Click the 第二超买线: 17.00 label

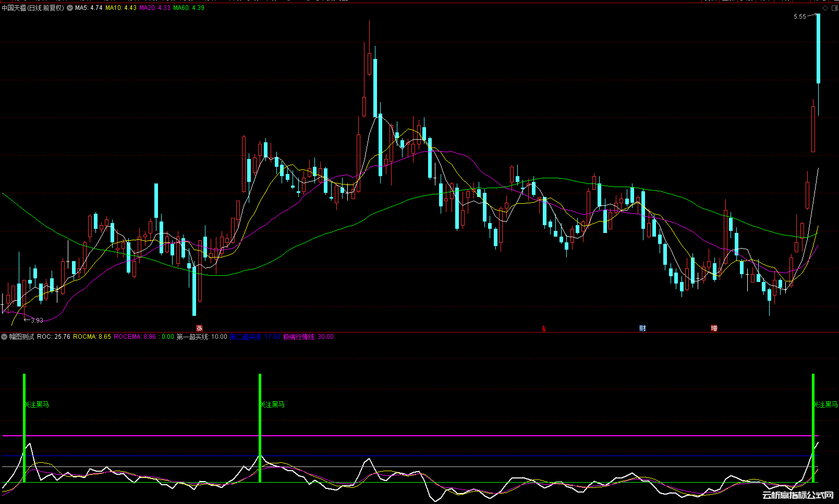(x=255, y=337)
